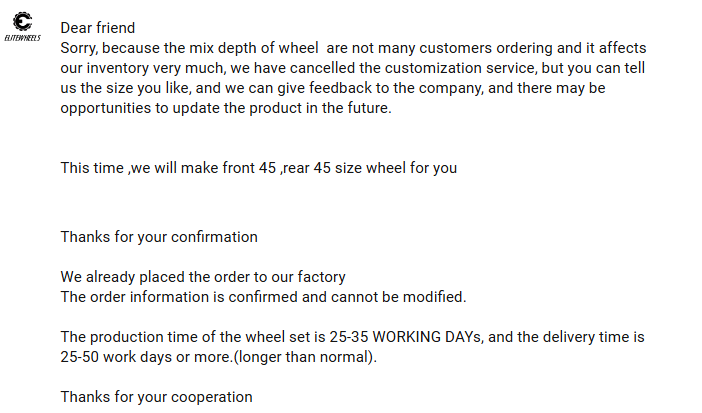This screenshot has height=413, width=702.
Task: Click the "Thanks for your confirmation" line
Action: [159, 237]
